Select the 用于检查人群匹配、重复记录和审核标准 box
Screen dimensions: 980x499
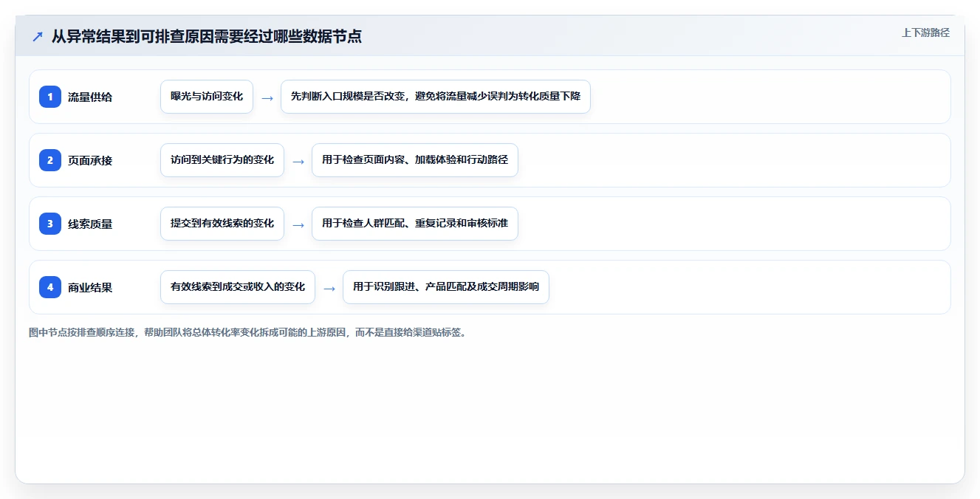415,224
